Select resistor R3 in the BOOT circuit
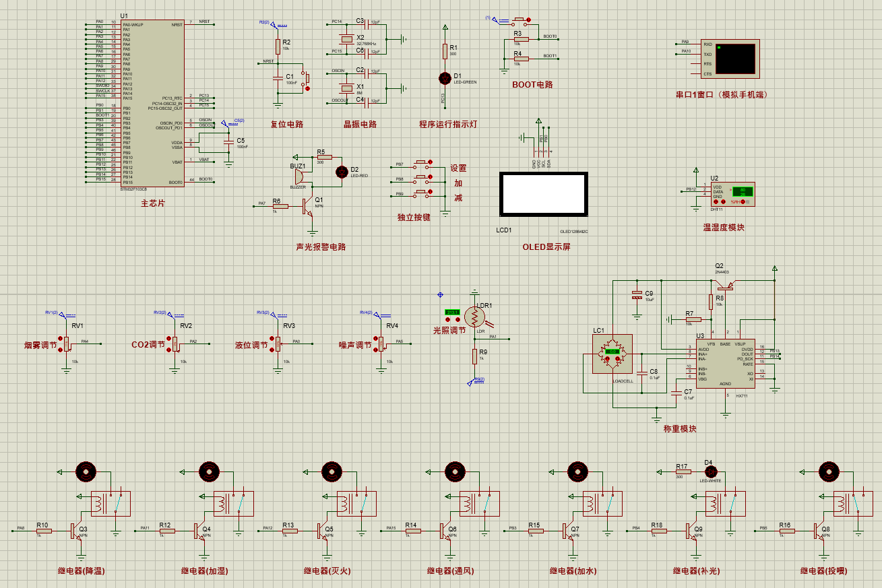This screenshot has width=882, height=588. coord(521,39)
